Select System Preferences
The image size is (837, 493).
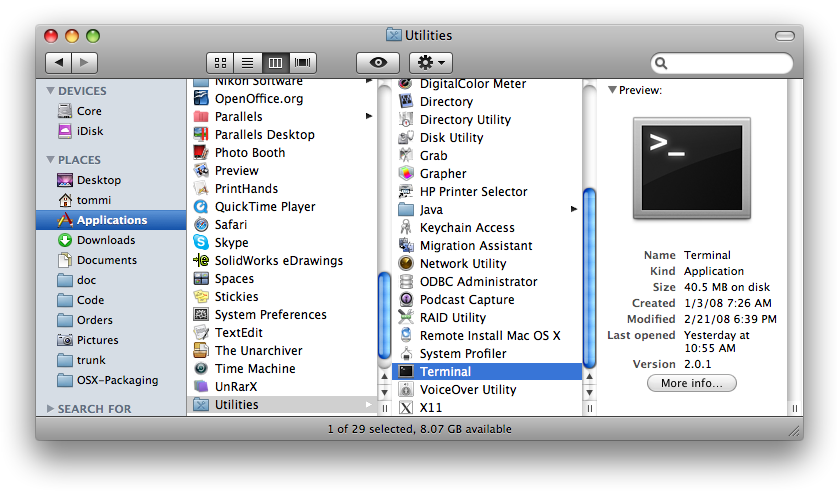282,315
